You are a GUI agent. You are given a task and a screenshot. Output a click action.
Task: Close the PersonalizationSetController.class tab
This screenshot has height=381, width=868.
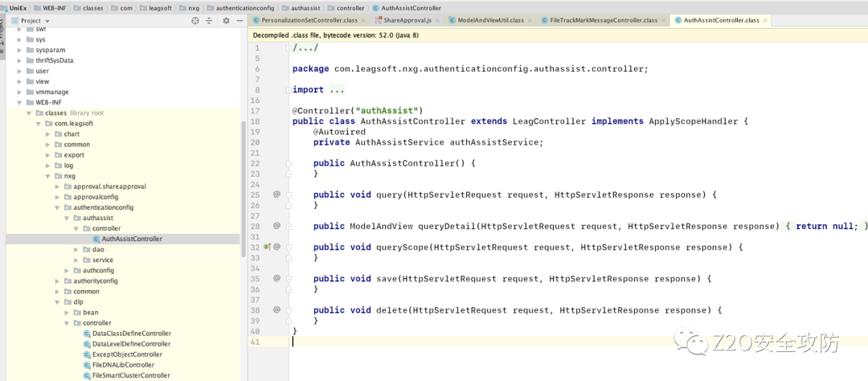[x=364, y=20]
